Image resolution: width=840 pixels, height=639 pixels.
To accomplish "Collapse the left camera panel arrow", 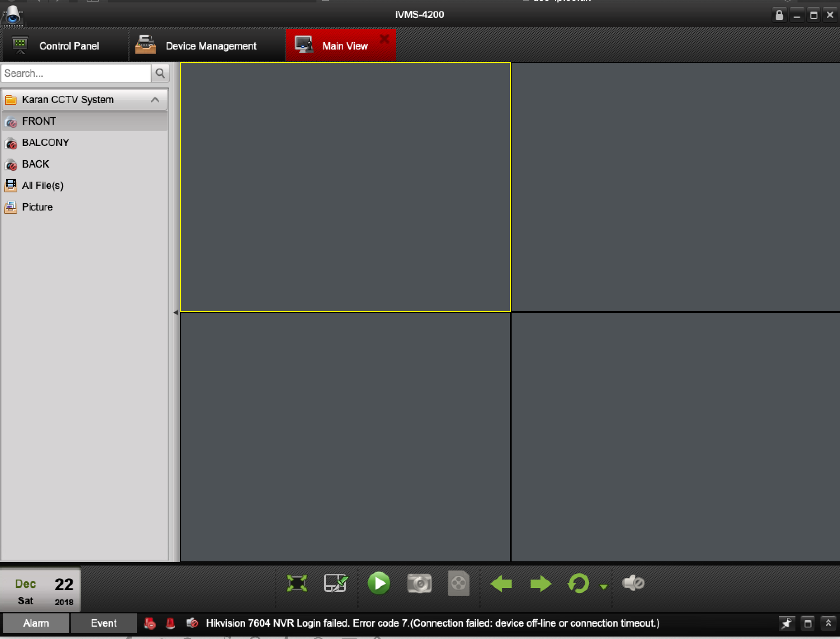I will (176, 312).
